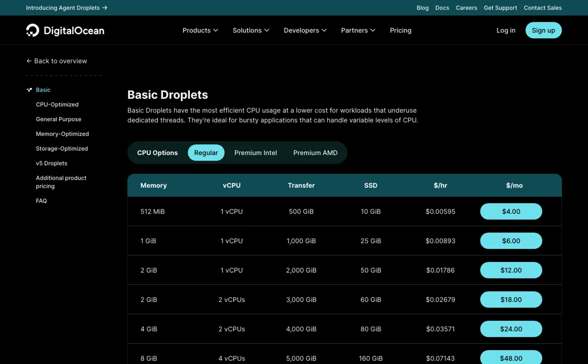Click the 512 MiB memory cell

pyautogui.click(x=152, y=212)
